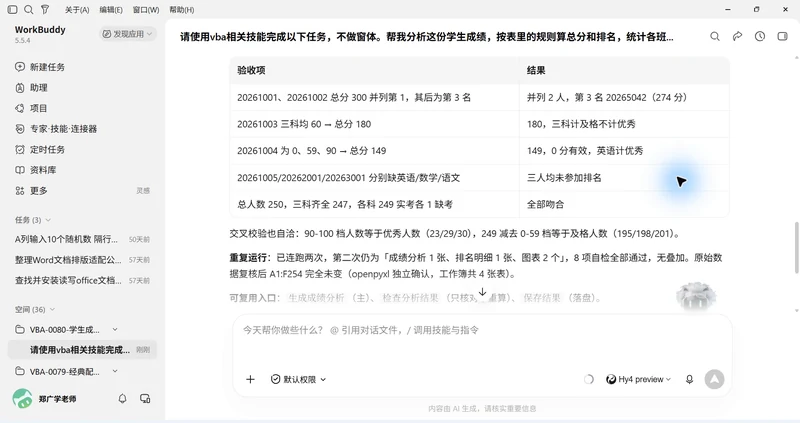Open conversation history clock icon
This screenshot has height=423, width=800.
click(x=760, y=36)
